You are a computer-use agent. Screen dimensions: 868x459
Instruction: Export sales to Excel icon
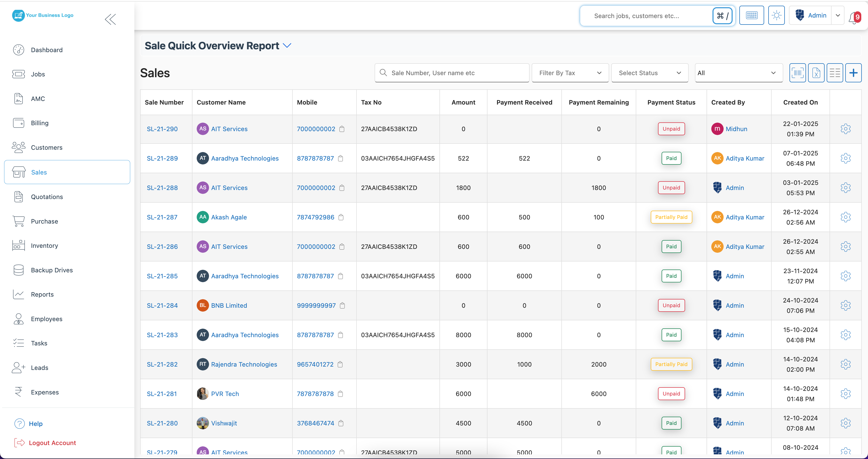point(816,73)
